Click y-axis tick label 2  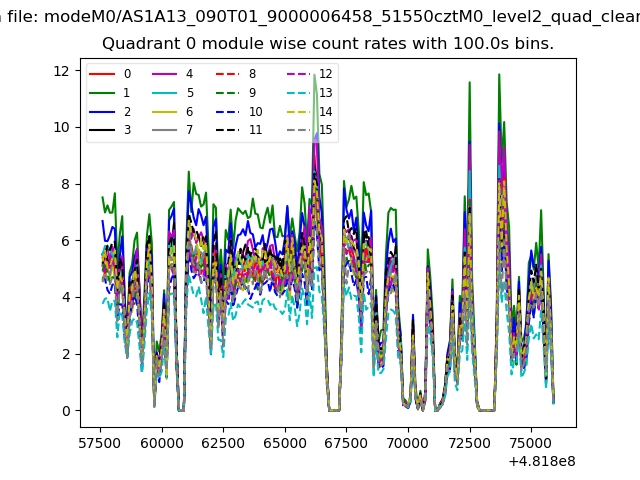[x=66, y=354]
